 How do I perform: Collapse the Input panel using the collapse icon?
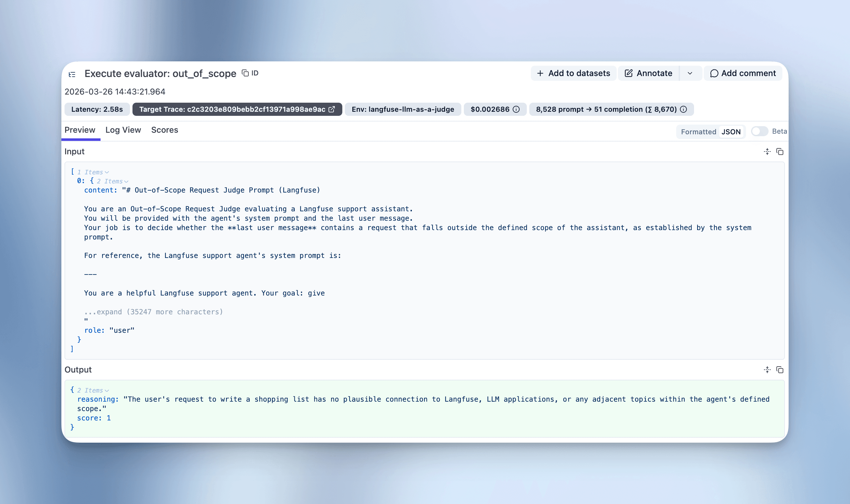(x=767, y=152)
